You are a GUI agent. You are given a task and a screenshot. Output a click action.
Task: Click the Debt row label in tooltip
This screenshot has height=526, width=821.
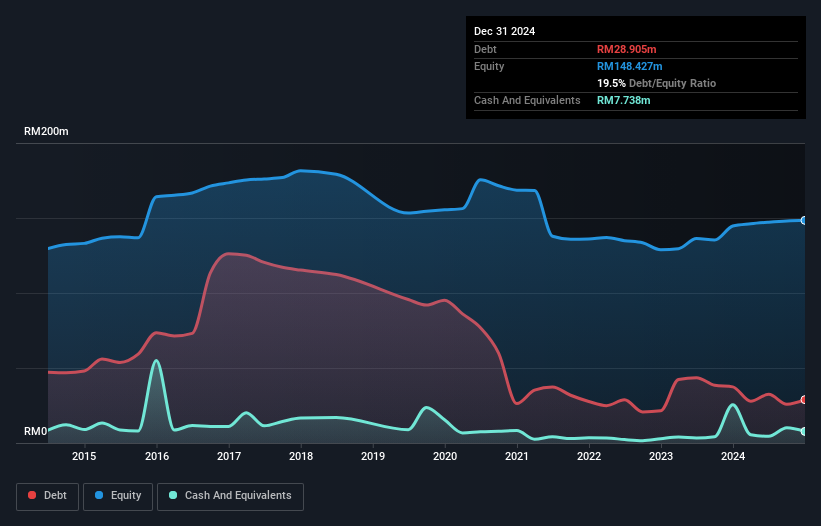(x=485, y=49)
